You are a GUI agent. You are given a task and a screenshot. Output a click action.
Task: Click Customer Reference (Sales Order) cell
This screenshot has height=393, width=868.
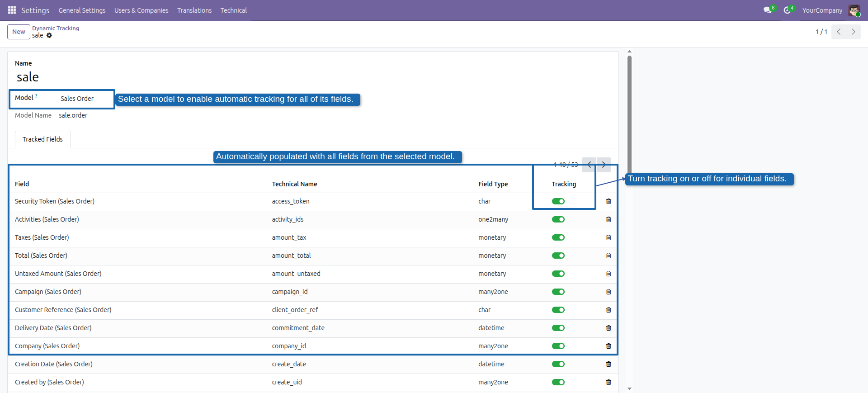pyautogui.click(x=63, y=310)
